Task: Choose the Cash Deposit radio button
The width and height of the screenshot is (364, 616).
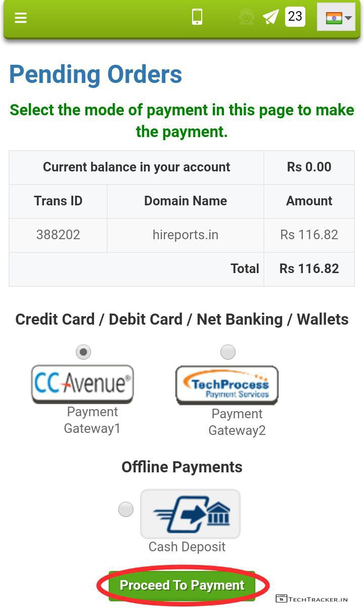Action: pyautogui.click(x=126, y=509)
